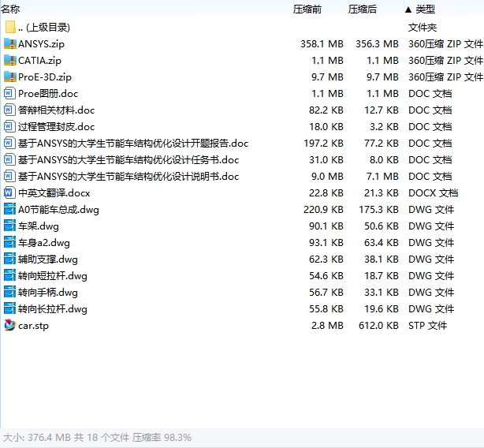Click the parent directory folder icon

(x=10, y=27)
